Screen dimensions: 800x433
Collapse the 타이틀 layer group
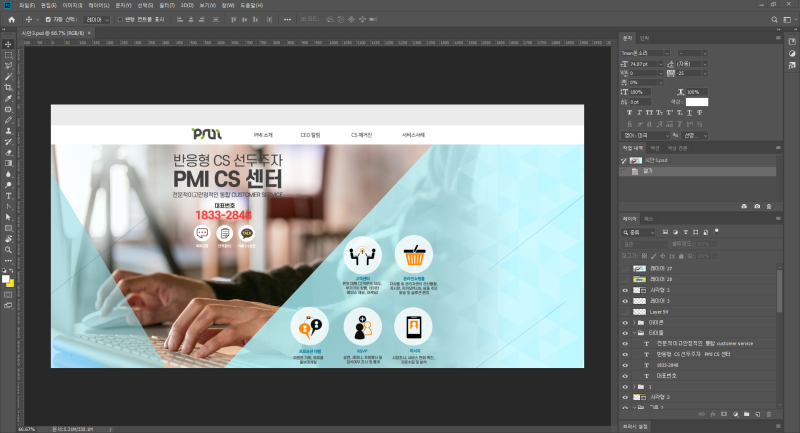[x=634, y=333]
